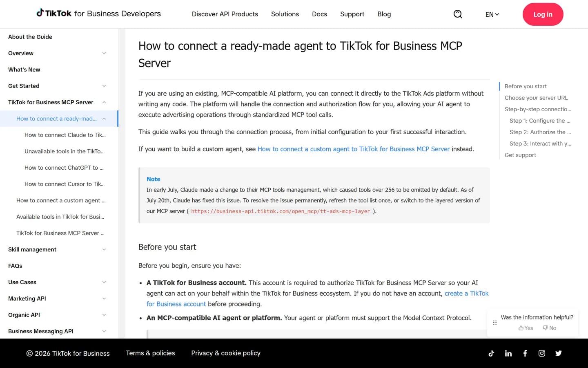Open How to connect ChatGPT article
This screenshot has height=368, width=588.
(x=64, y=168)
